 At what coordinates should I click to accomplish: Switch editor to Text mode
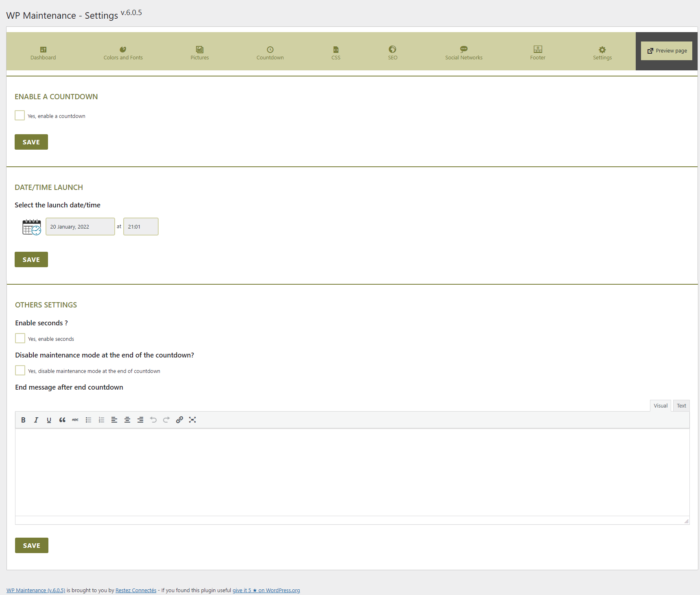(681, 405)
